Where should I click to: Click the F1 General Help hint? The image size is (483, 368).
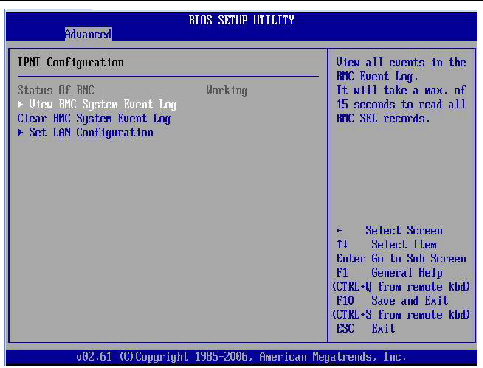[x=390, y=273]
